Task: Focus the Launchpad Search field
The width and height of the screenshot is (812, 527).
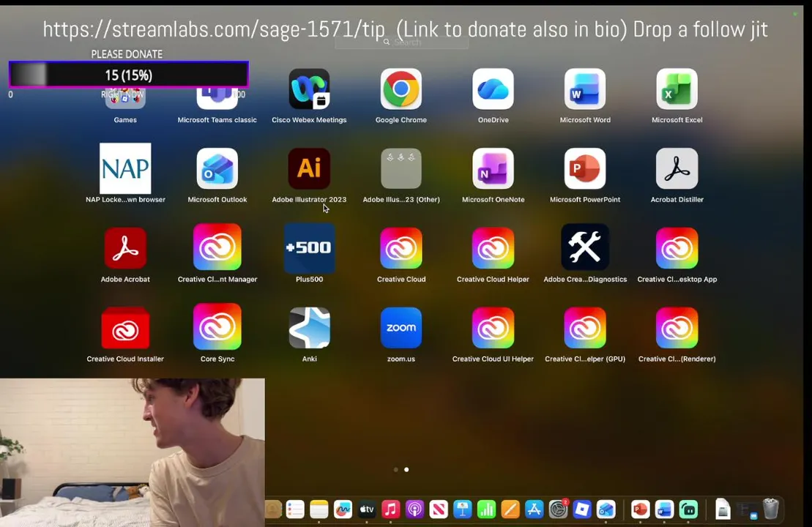Action: (401, 42)
